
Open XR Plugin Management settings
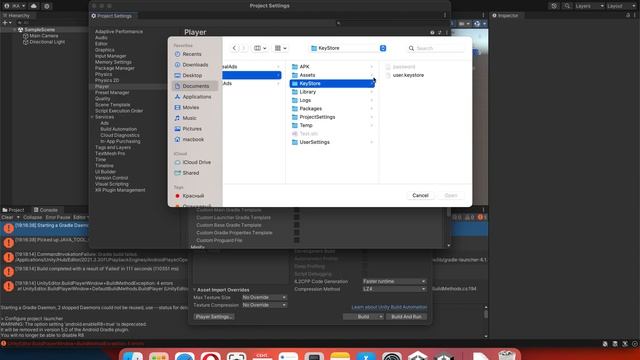(120, 190)
